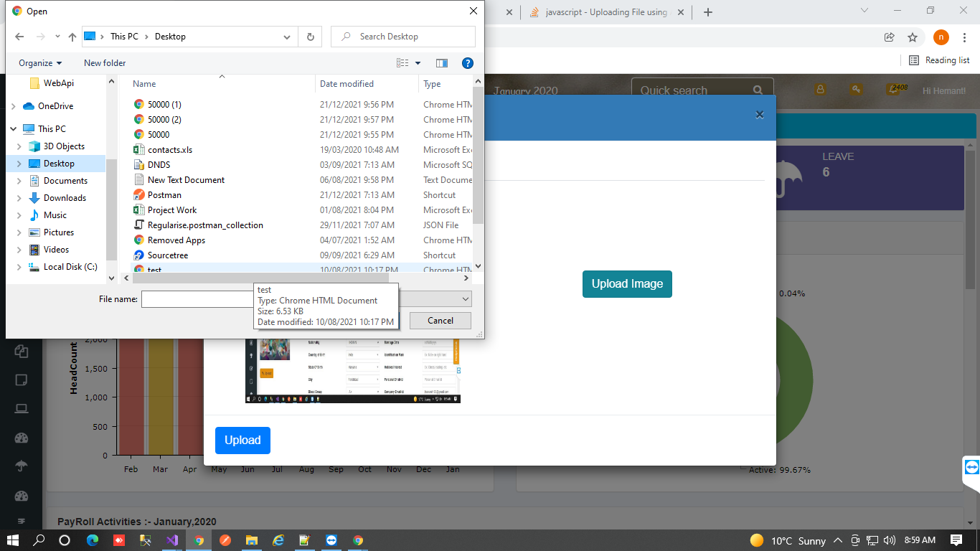The image size is (980, 551).
Task: Toggle the preview pane icon
Action: 442,63
